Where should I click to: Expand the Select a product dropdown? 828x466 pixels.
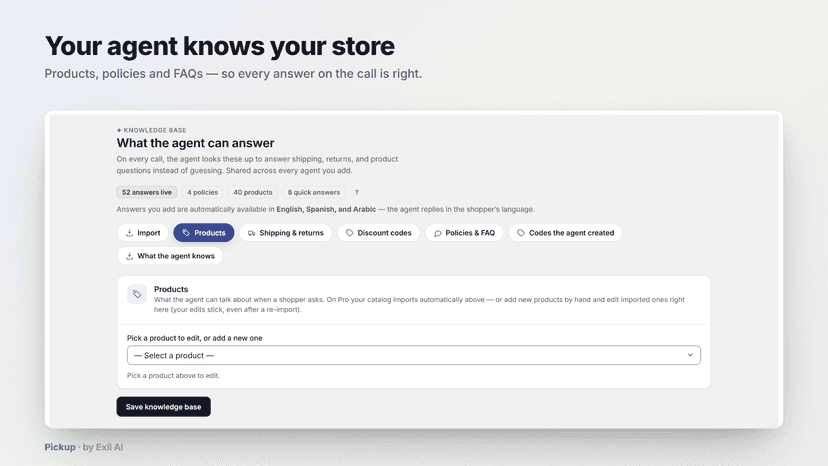click(413, 355)
